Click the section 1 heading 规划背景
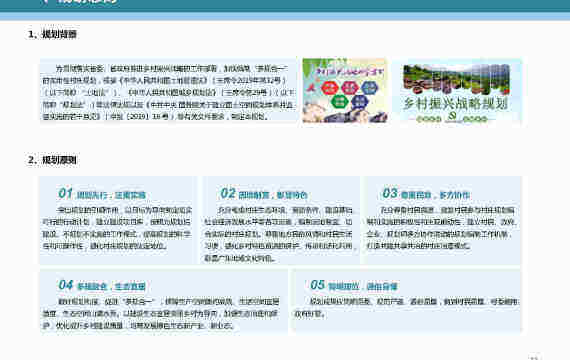Screen dimensions: 570x360 pos(52,35)
